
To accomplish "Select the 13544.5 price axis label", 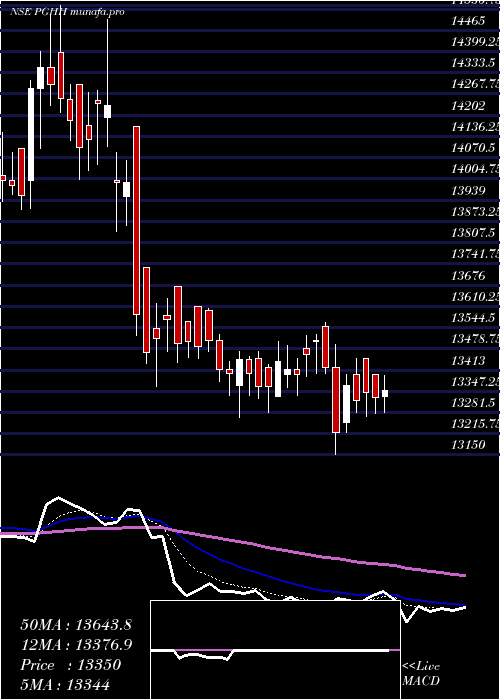I will [x=473, y=318].
